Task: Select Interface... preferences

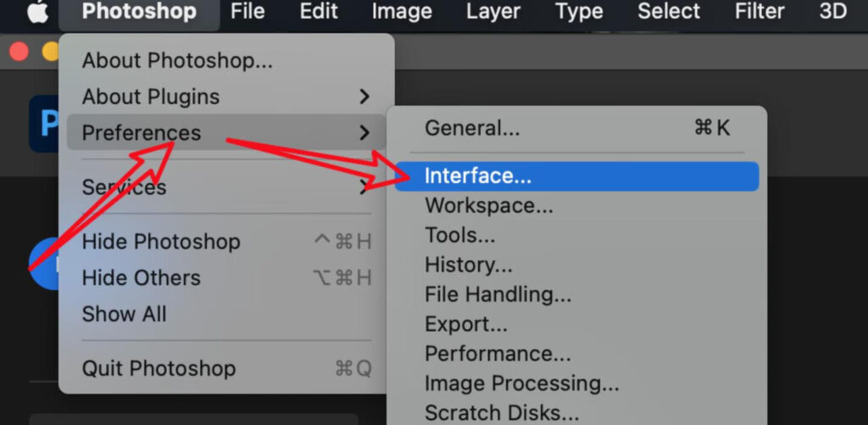Action: (x=576, y=176)
